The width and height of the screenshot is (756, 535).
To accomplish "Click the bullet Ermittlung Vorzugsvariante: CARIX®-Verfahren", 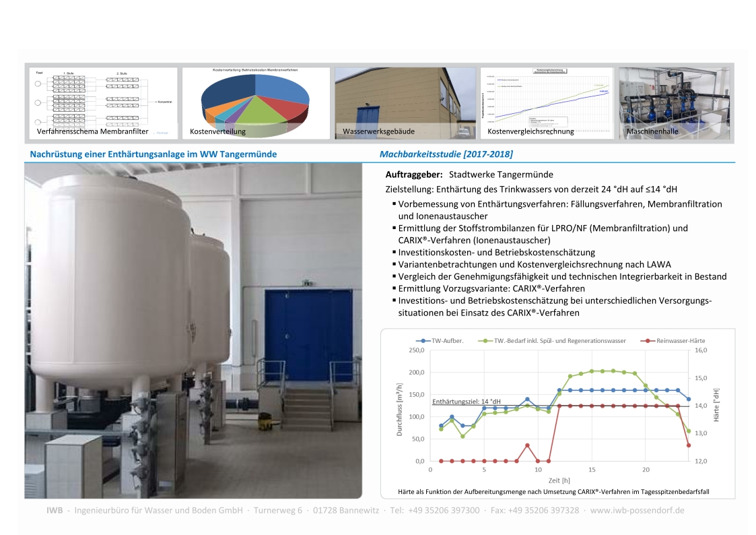I will pos(491,288).
